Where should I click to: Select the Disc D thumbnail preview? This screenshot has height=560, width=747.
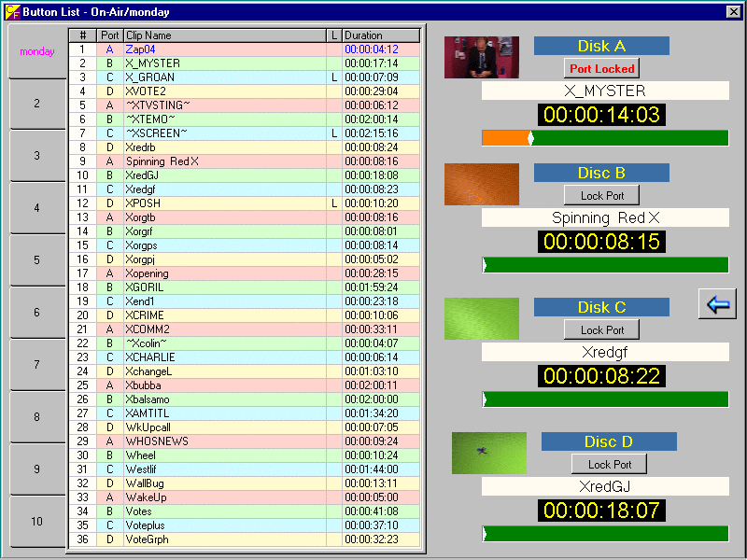(488, 453)
